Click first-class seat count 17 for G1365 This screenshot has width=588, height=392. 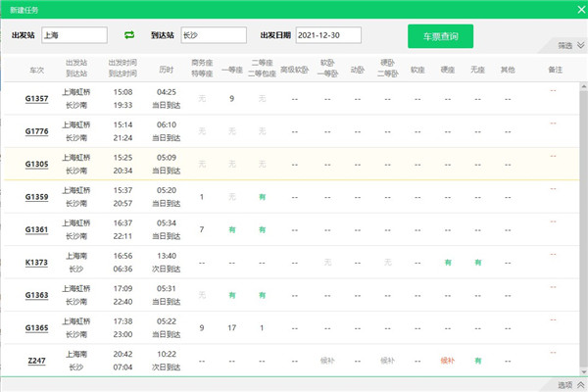[231, 327]
